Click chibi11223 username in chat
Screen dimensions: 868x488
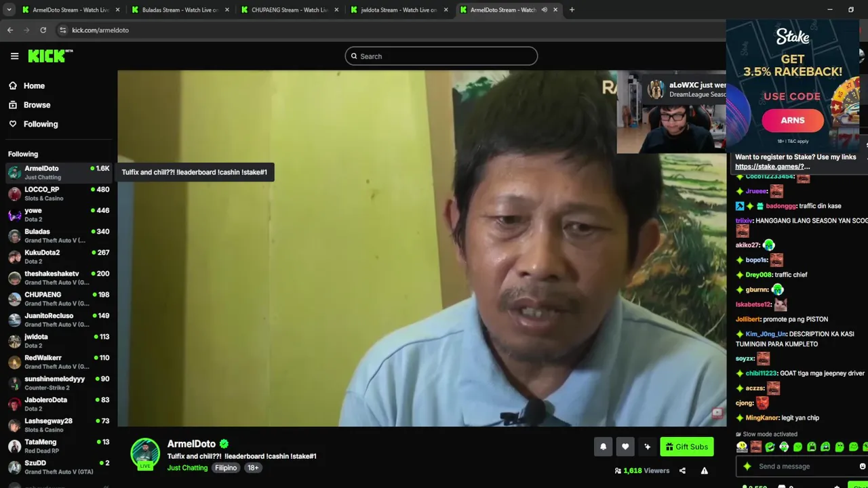(761, 373)
